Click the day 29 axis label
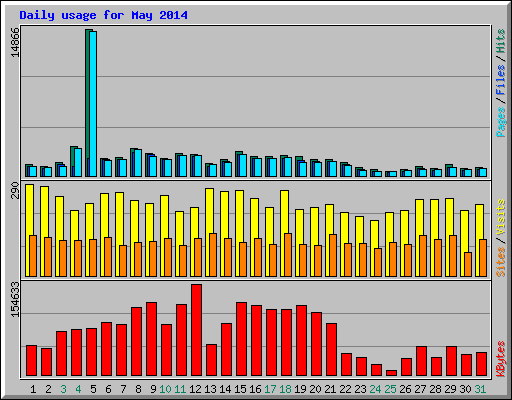 click(450, 389)
